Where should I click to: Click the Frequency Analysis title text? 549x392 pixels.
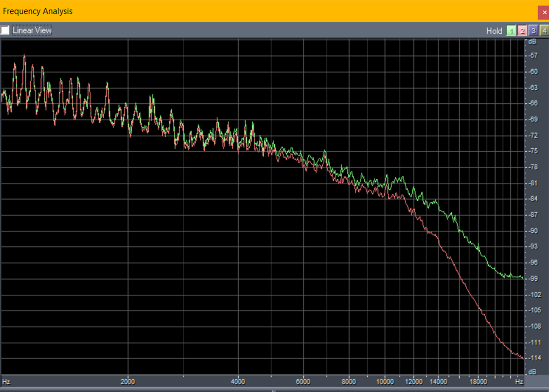tap(38, 11)
